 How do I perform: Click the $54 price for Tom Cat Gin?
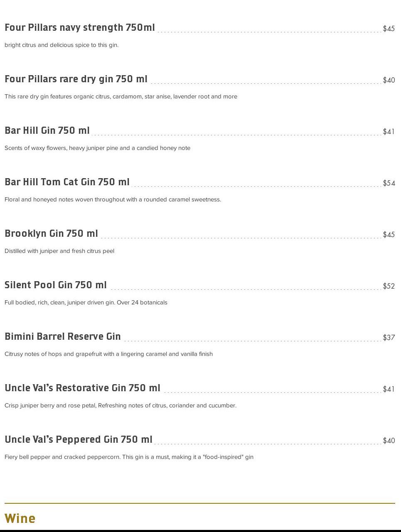tap(389, 183)
